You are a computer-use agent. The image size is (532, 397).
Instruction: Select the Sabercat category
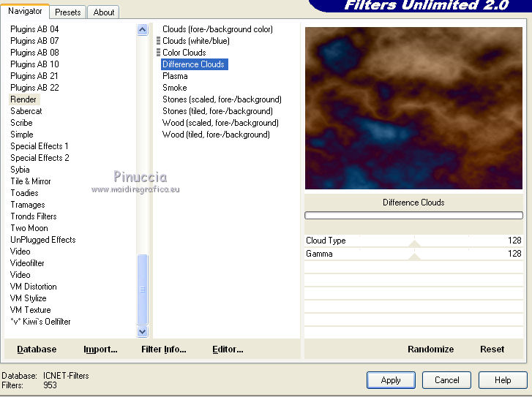tap(26, 111)
